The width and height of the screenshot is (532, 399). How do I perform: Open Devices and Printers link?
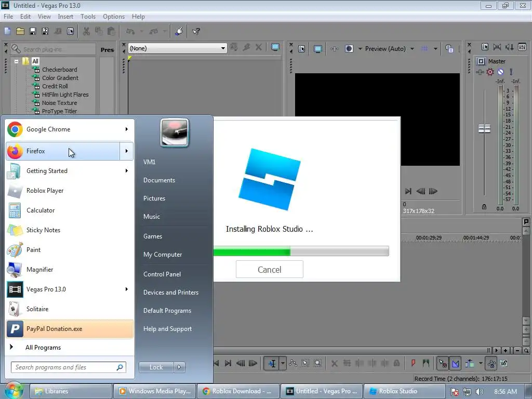[170, 292]
